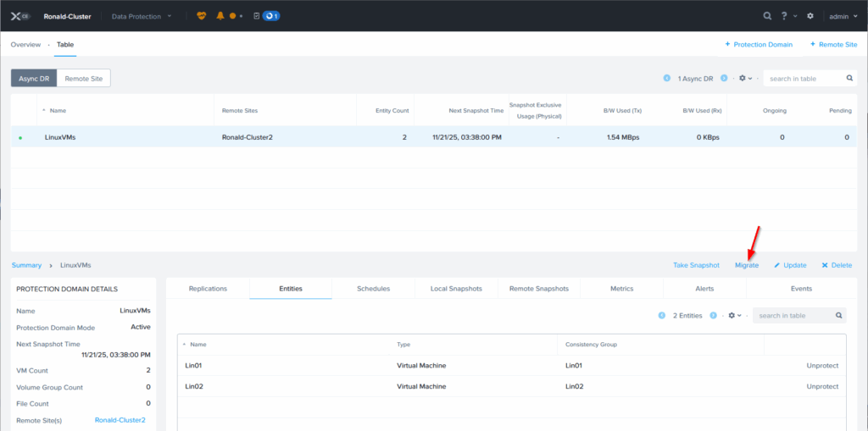The image size is (868, 431).
Task: Open the settings gear in top bar
Action: (x=810, y=16)
